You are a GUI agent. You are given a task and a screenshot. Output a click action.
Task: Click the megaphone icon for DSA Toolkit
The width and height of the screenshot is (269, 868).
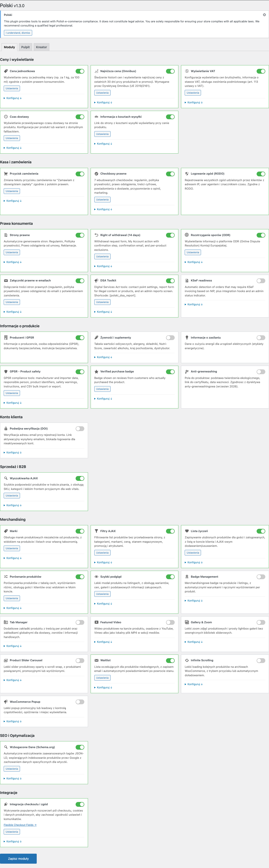[96, 280]
